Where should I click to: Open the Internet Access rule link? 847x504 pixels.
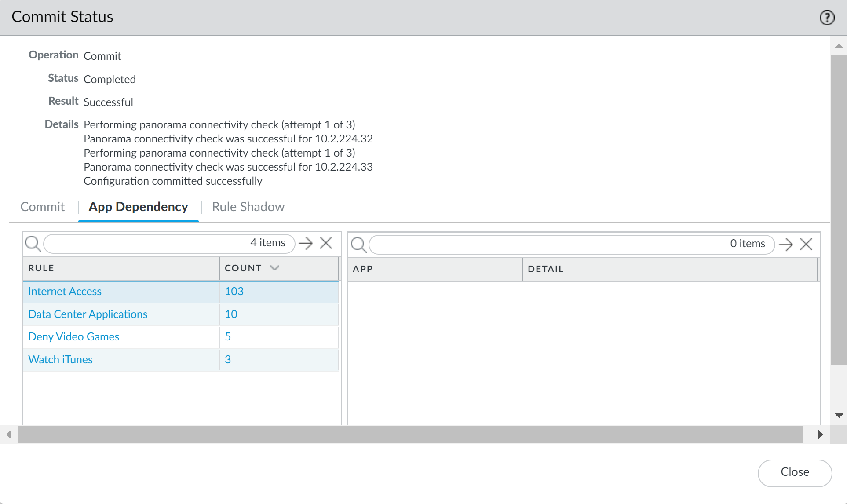(x=65, y=292)
